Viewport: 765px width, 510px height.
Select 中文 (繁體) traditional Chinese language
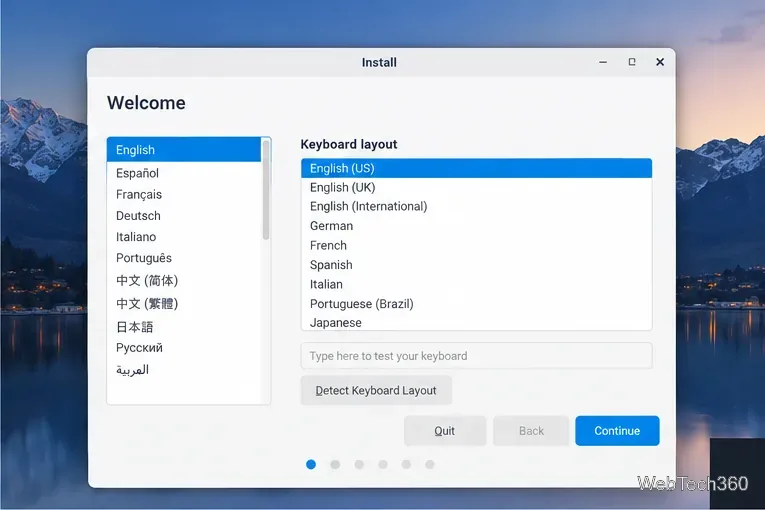tap(184, 304)
